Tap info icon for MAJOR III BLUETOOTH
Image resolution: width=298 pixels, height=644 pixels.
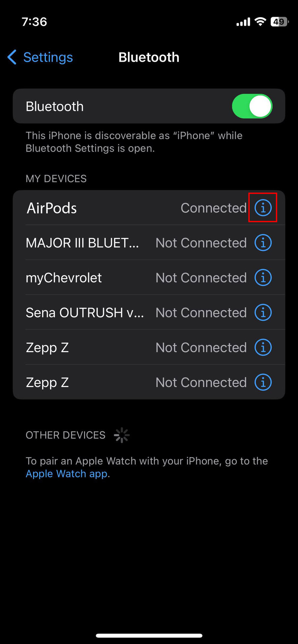(263, 243)
